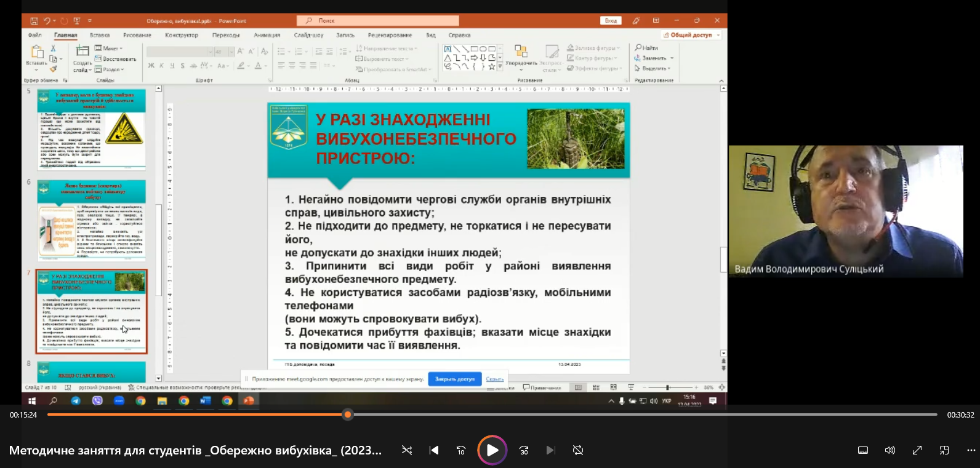Skip back 10 seconds in video
The width and height of the screenshot is (980, 468).
pyautogui.click(x=461, y=450)
